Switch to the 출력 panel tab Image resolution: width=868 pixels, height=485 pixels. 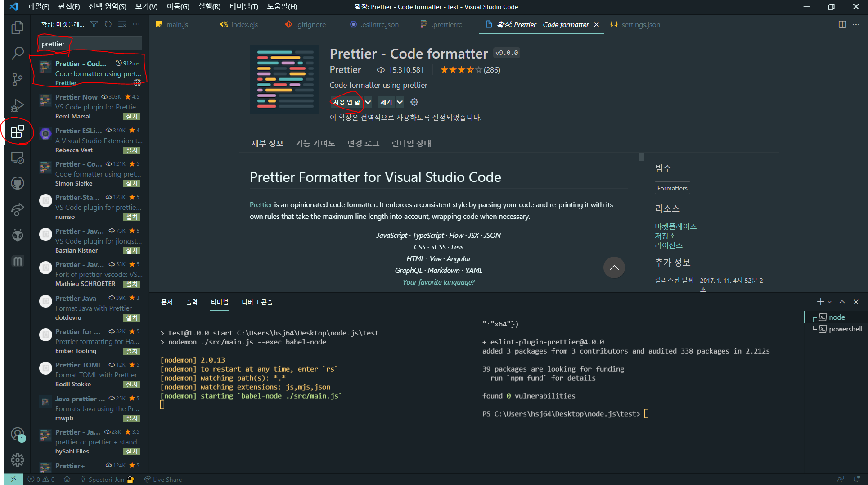(x=192, y=302)
